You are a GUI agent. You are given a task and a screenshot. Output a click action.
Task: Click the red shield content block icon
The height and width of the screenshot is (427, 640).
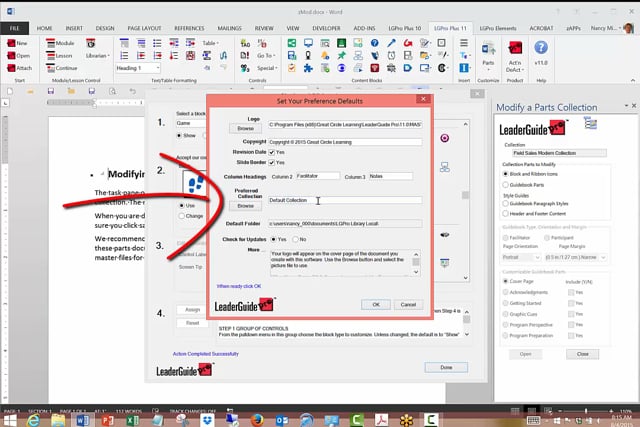[374, 68]
